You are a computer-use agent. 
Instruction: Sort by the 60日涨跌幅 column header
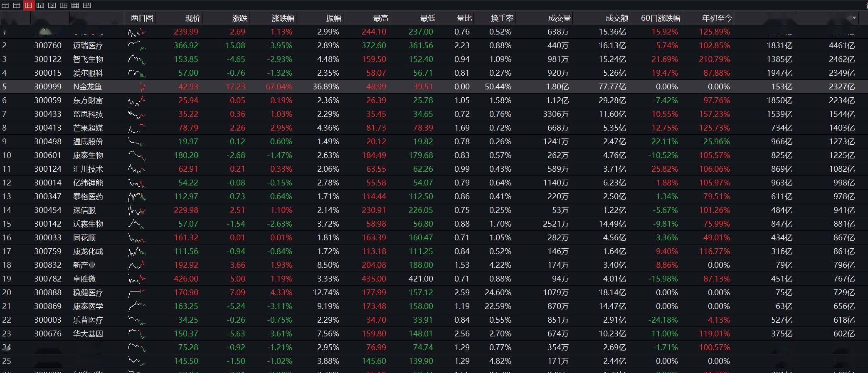click(x=661, y=18)
